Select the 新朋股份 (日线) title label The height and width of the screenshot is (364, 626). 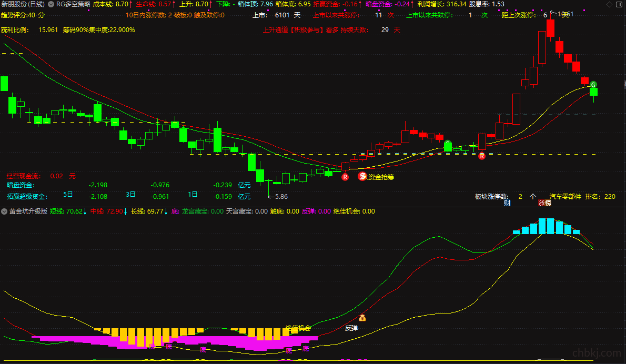tap(23, 4)
